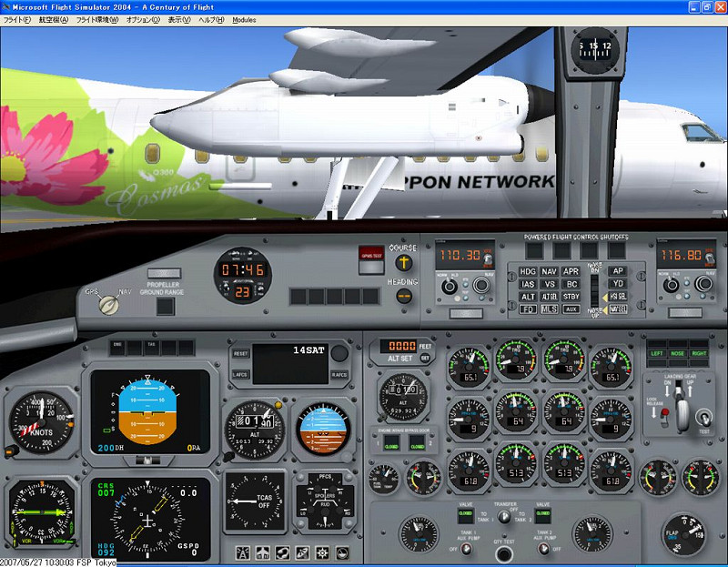The width and height of the screenshot is (728, 567).
Task: Turn the left radio frequency tuning knob
Action: [481, 285]
